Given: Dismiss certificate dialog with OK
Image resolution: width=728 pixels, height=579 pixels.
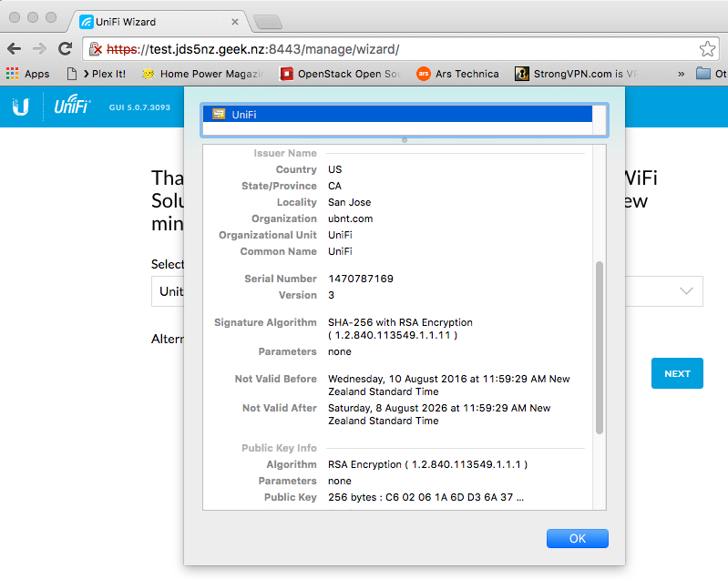Looking at the screenshot, I should click(577, 538).
